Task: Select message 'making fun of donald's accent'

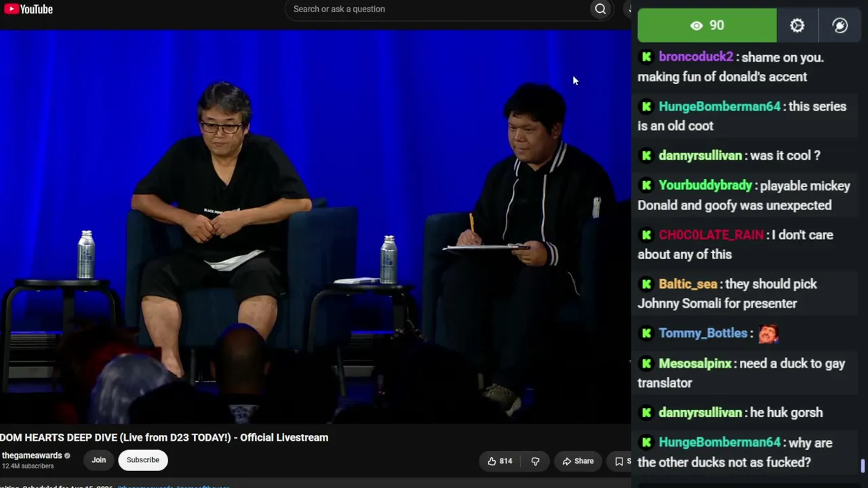Action: 722,77
